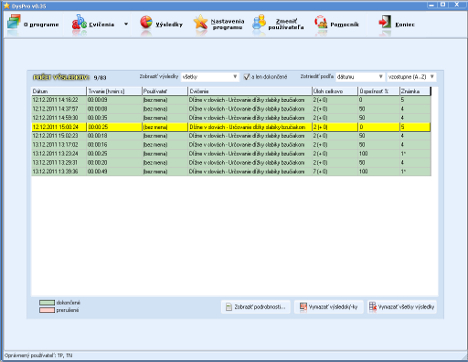Select the result dated 13.12.2011 13:17:02
This screenshot has height=362, width=468.
pyautogui.click(x=231, y=145)
